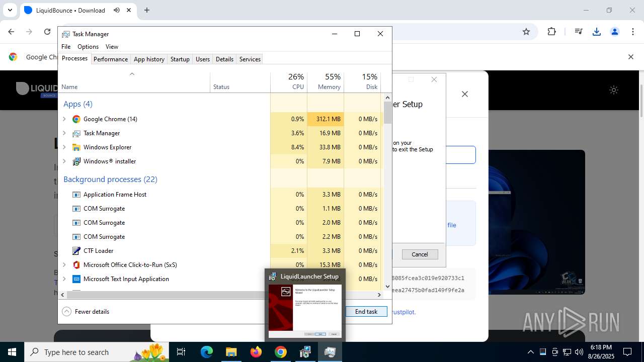Viewport: 644px width, 362px height.
Task: Click the Application Frame Host icon
Action: click(76, 195)
